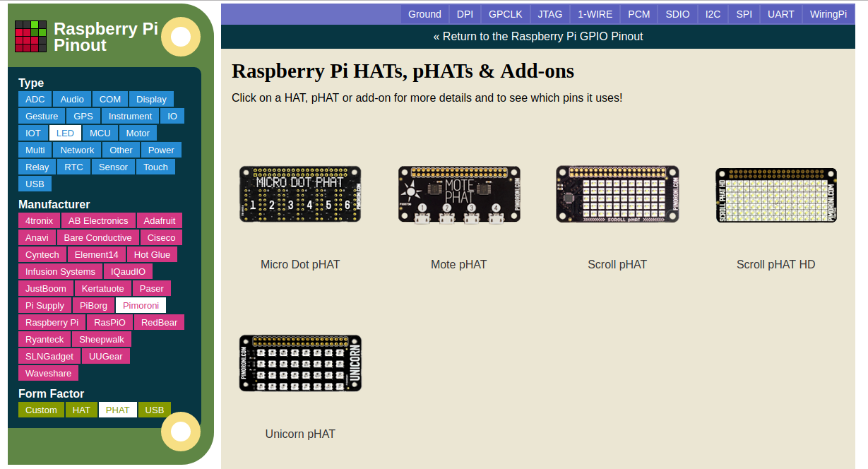Disable the Pimoroni manufacturer filter
Image resolution: width=868 pixels, height=469 pixels.
tap(141, 305)
